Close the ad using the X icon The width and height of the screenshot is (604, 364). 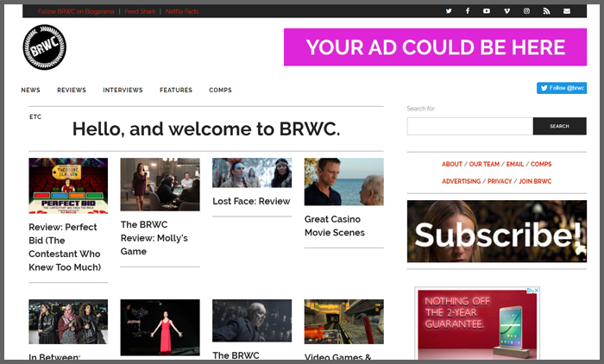tap(536, 291)
